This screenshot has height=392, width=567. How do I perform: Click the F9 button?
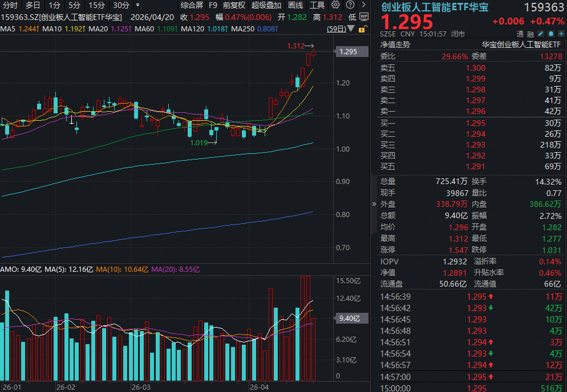click(213, 5)
